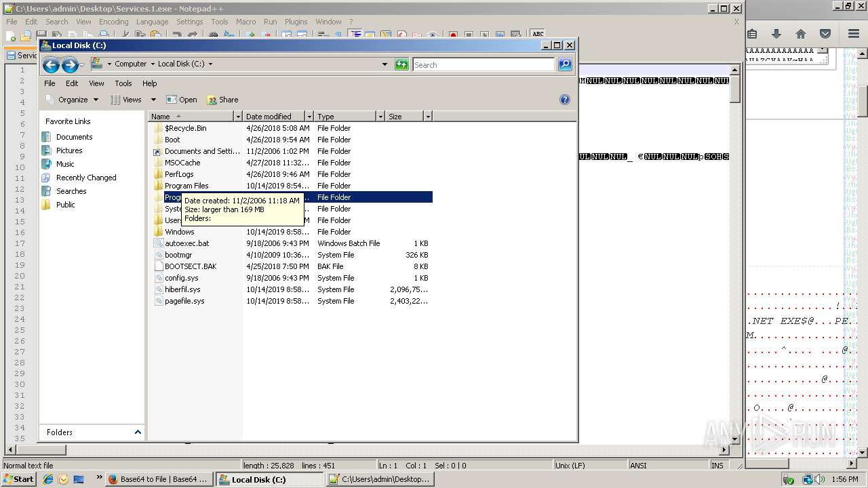Viewport: 868px width, 488px height.
Task: Switch to Base64 to File Firefox taskbar button
Action: coord(160,479)
